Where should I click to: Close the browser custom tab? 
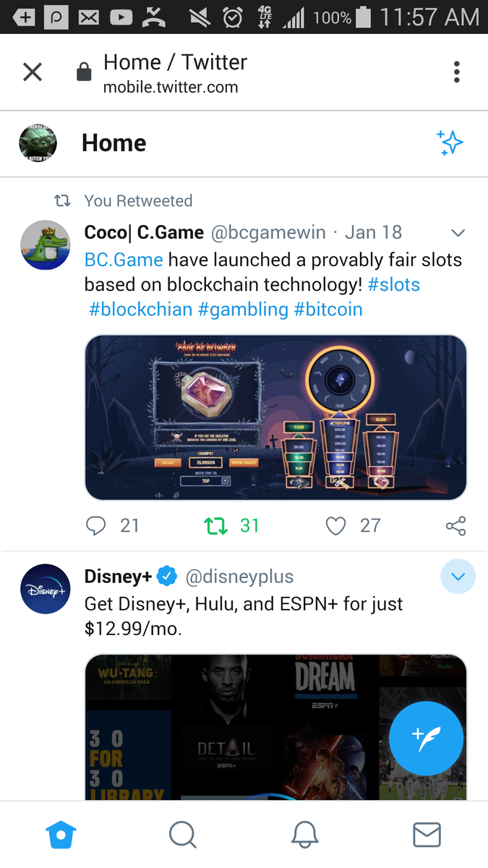33,72
